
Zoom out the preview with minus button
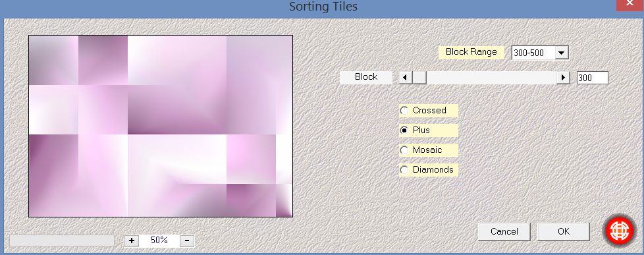pos(187,241)
